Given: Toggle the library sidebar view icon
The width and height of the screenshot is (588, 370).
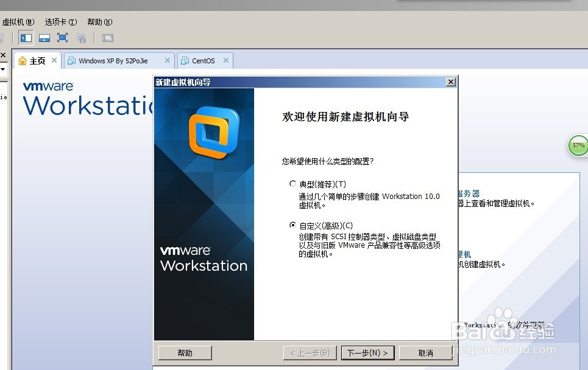Looking at the screenshot, I should [26, 38].
